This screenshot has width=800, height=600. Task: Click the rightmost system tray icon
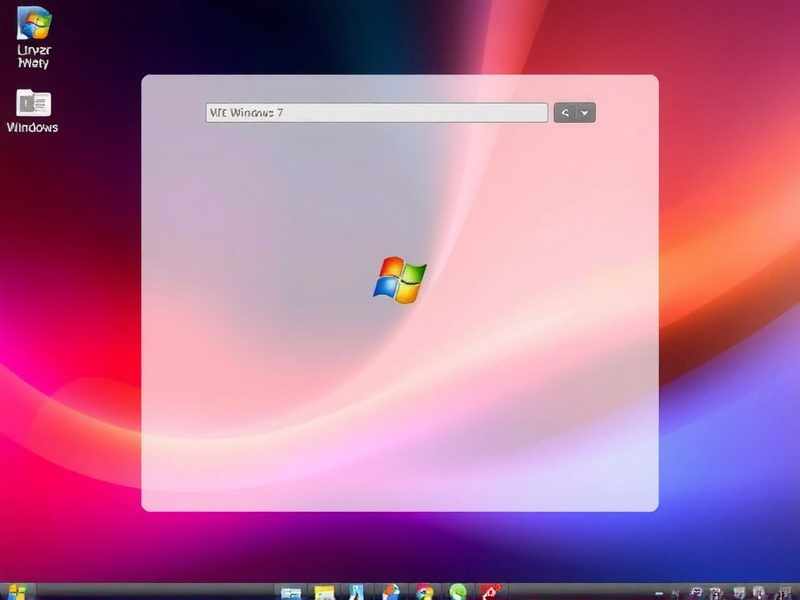785,592
